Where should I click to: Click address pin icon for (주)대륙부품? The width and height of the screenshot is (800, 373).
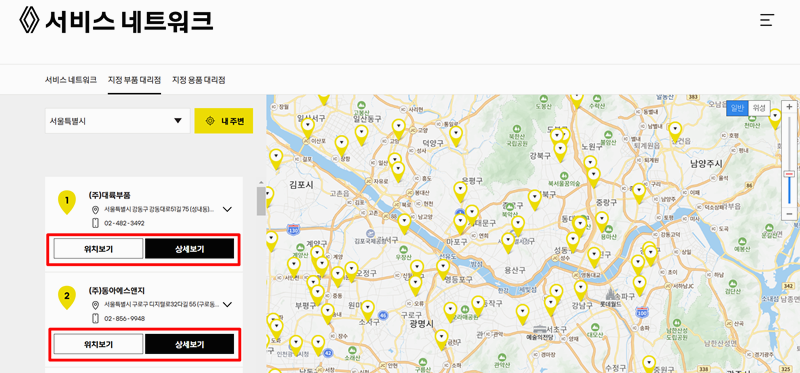click(x=95, y=210)
